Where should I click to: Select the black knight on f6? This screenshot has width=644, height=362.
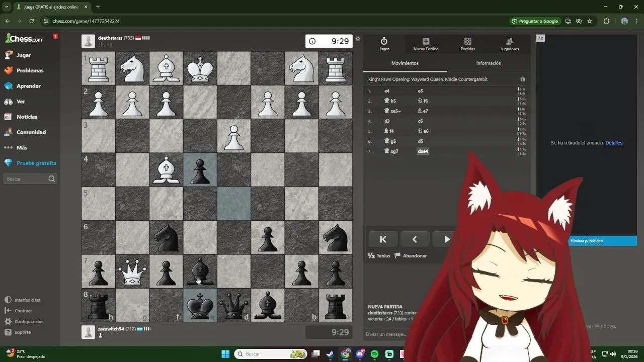coord(166,238)
